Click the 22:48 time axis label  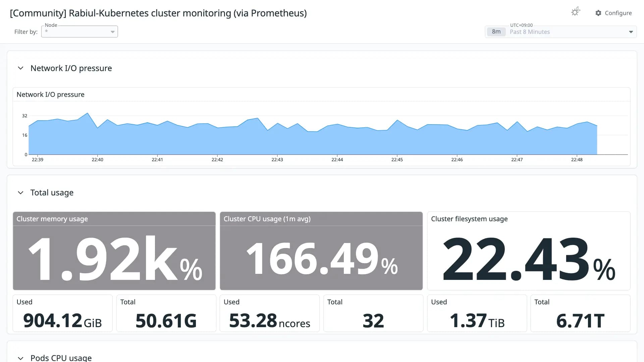click(x=577, y=160)
